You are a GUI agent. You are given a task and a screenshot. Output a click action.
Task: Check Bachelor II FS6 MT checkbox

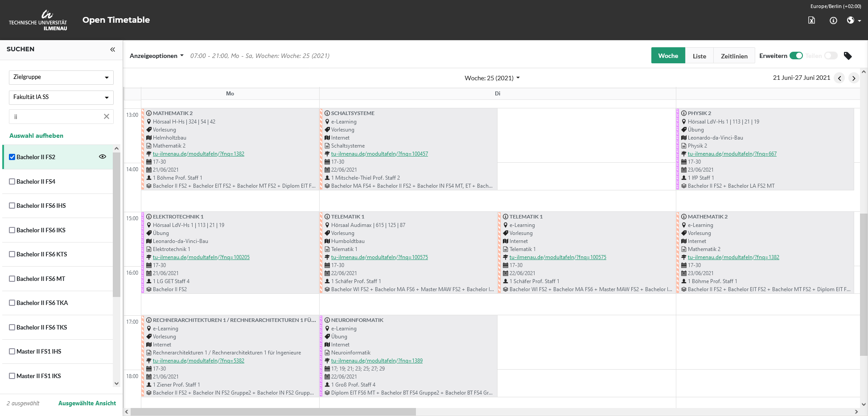[x=12, y=279]
